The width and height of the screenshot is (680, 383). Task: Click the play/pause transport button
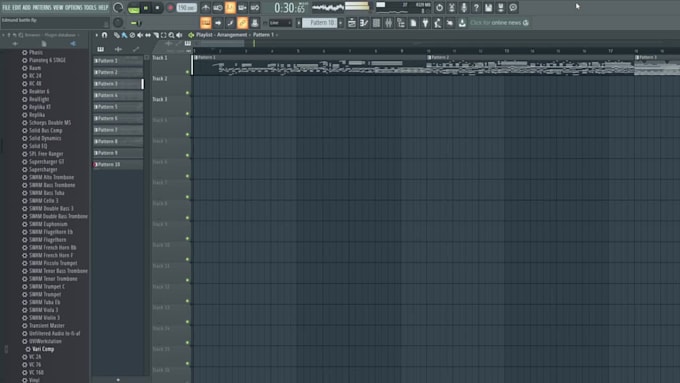pos(146,8)
